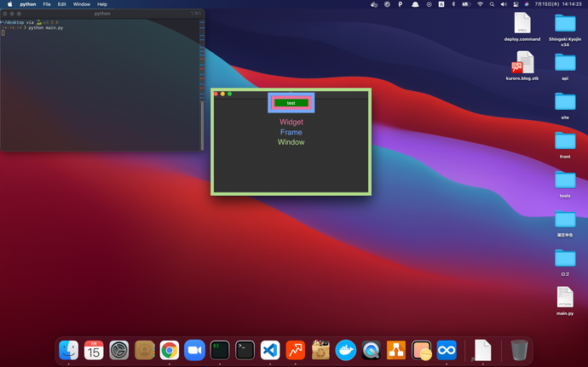
Task: Open Spotlight search in the menu bar
Action: tap(492, 4)
